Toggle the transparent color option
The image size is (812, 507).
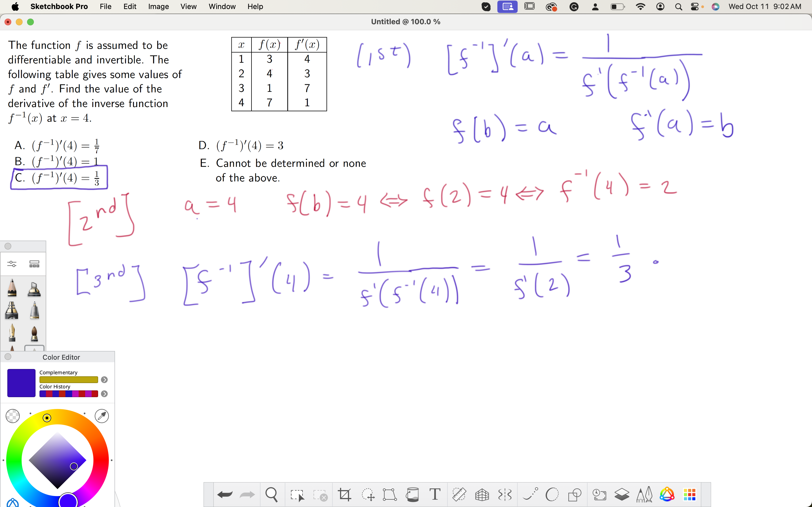coord(13,416)
